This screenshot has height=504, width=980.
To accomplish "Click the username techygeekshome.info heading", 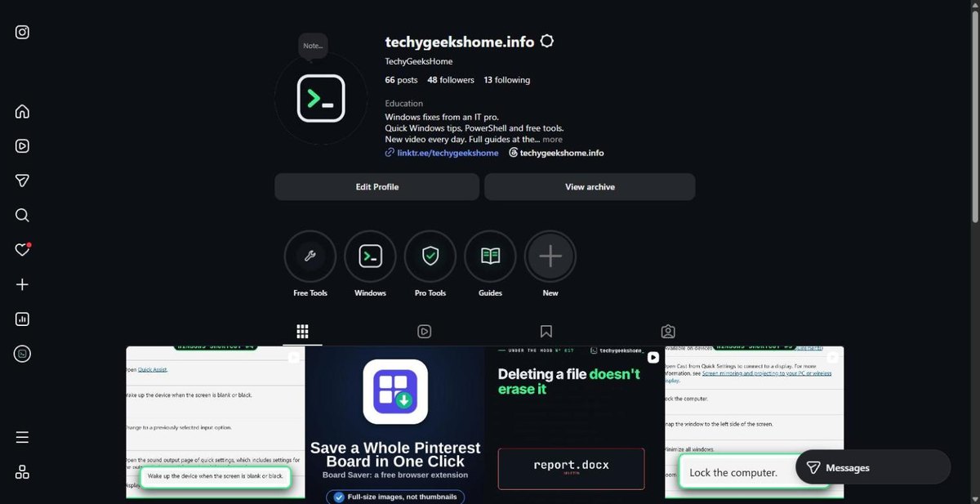I will click(459, 42).
